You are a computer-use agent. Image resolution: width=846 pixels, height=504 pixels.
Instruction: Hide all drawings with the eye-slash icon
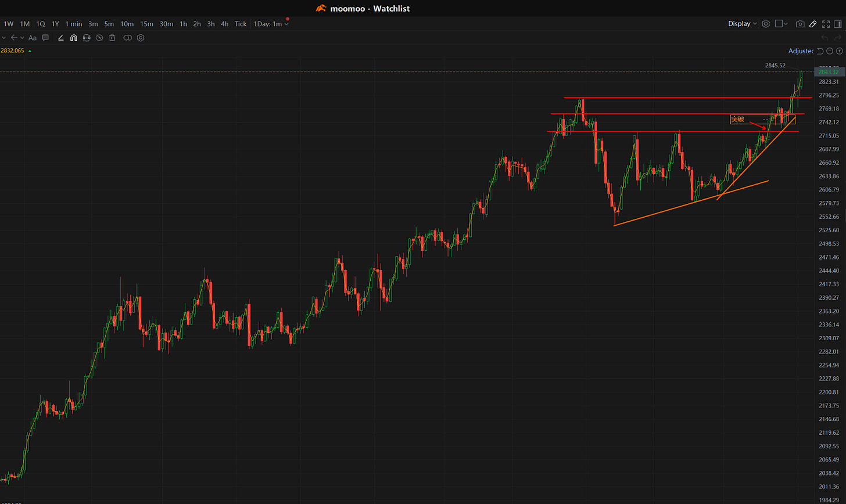point(99,38)
